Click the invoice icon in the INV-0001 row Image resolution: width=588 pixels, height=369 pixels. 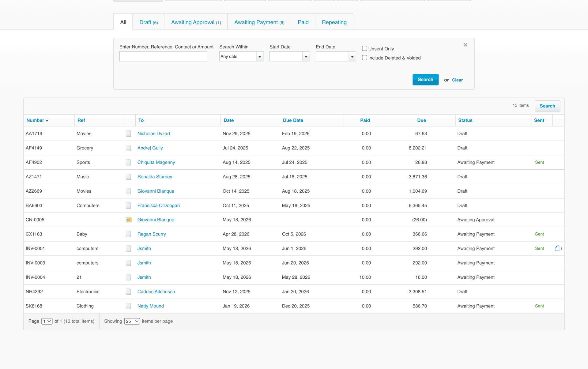tap(128, 249)
